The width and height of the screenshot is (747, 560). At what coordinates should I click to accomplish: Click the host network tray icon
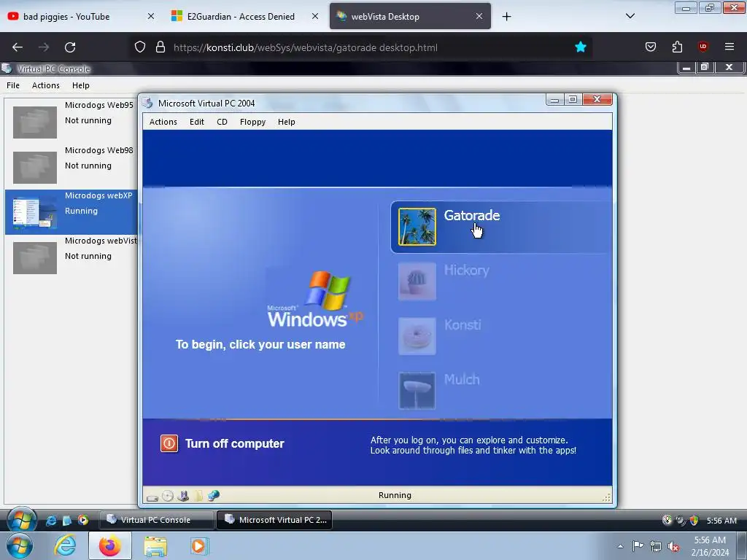656,546
